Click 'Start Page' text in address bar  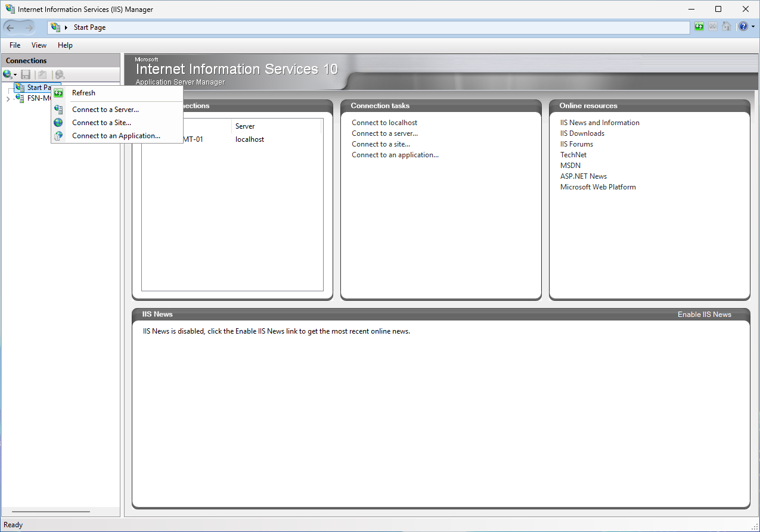[89, 27]
